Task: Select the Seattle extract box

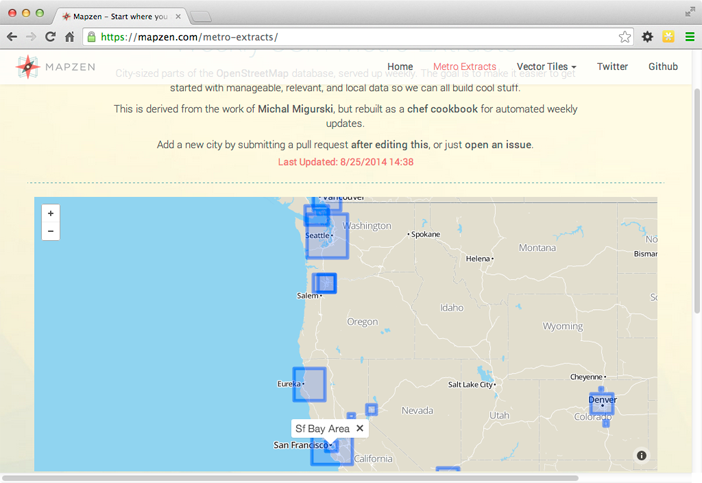Action: tap(327, 236)
